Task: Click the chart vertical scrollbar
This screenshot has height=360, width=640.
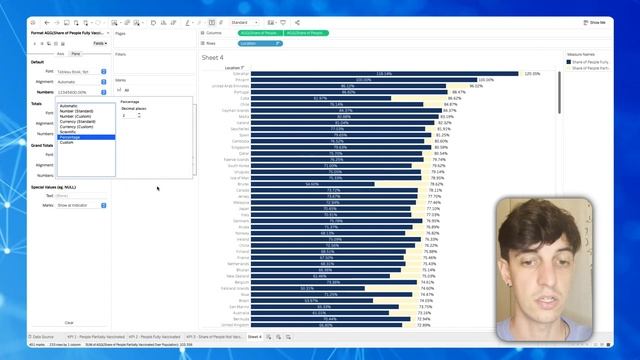Action: [559, 94]
